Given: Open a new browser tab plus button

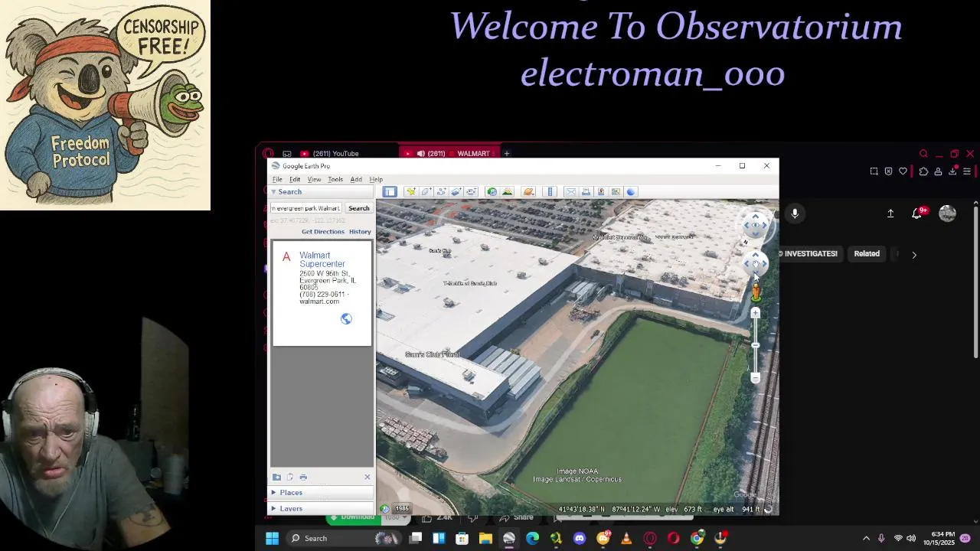Looking at the screenshot, I should click(506, 154).
